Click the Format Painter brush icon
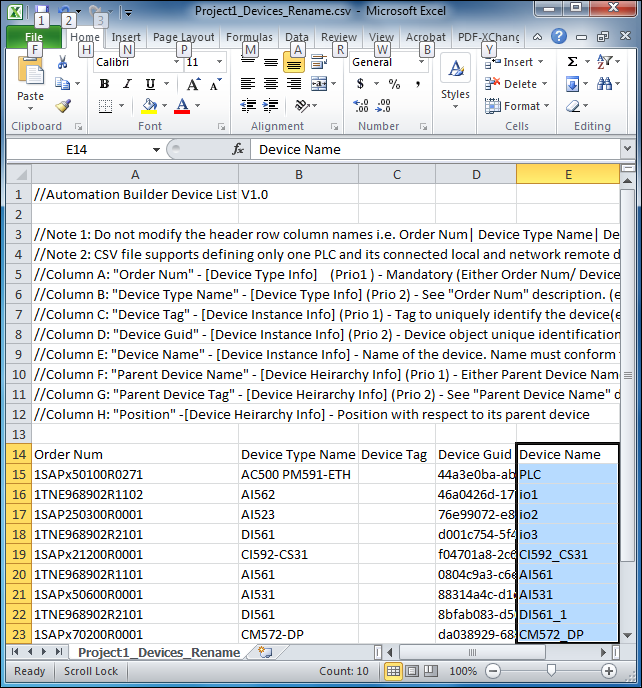642x688 pixels. [x=63, y=106]
